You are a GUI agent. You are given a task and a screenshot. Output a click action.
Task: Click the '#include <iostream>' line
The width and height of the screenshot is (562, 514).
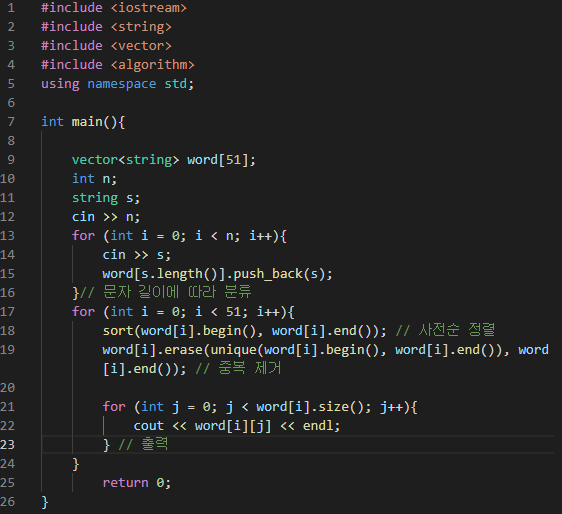coord(114,8)
